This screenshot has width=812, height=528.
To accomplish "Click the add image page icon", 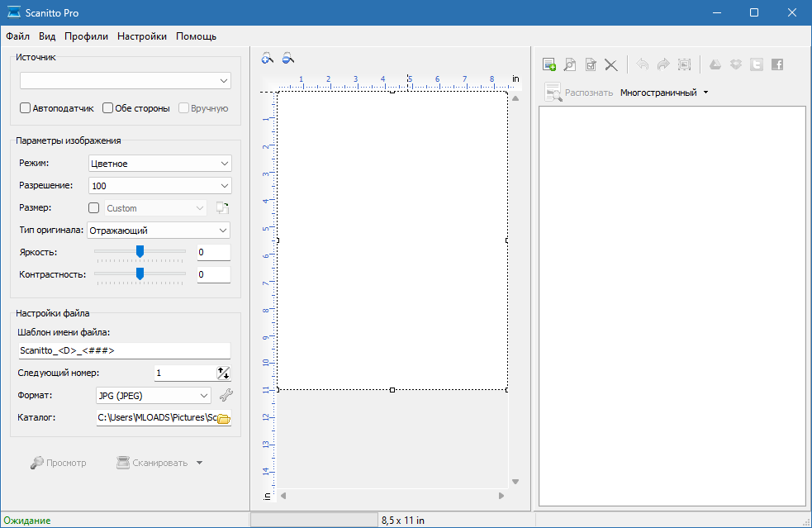I will click(x=549, y=64).
